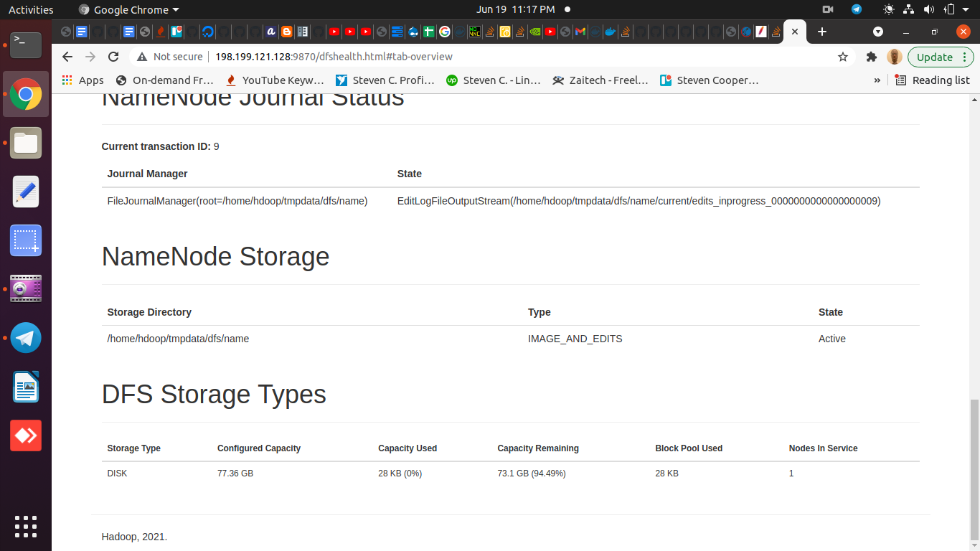Open the Apps bookmarks shortcut
980x551 pixels.
pos(83,80)
